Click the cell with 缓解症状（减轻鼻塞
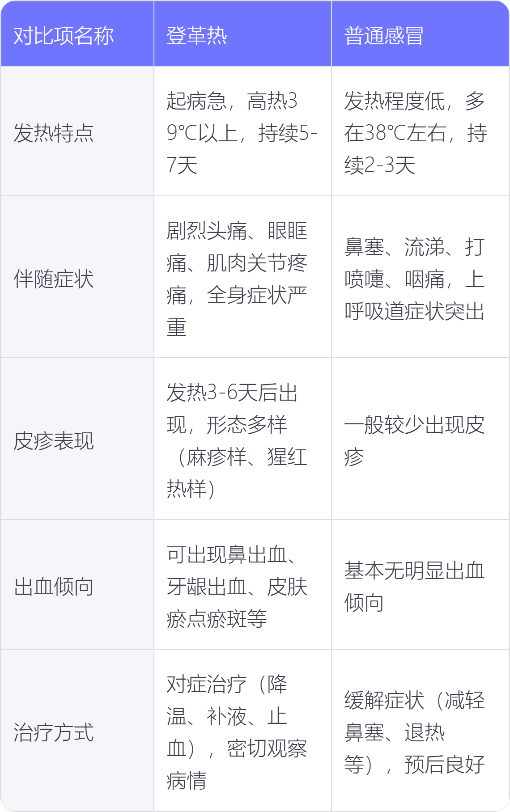 point(420,730)
